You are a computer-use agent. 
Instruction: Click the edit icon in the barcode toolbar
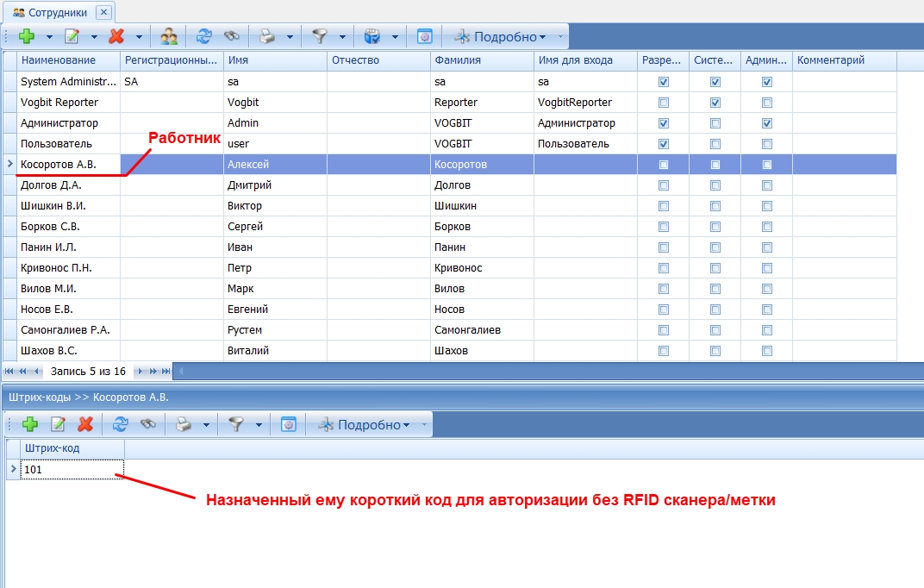(x=58, y=424)
